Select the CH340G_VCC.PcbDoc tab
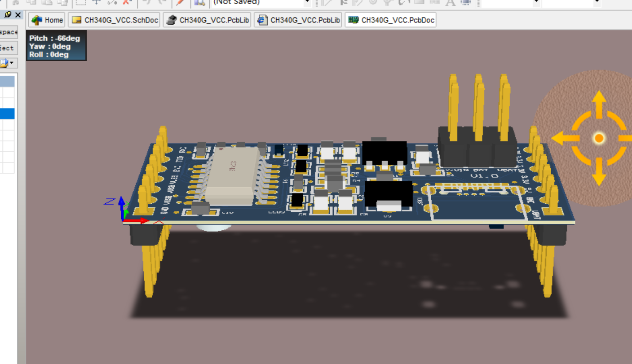The width and height of the screenshot is (632, 364). pos(390,20)
